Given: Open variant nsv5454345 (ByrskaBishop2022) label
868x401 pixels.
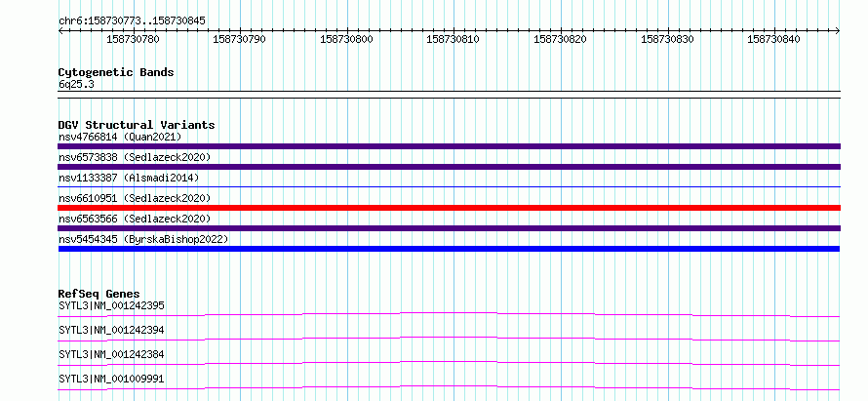Looking at the screenshot, I should point(143,239).
